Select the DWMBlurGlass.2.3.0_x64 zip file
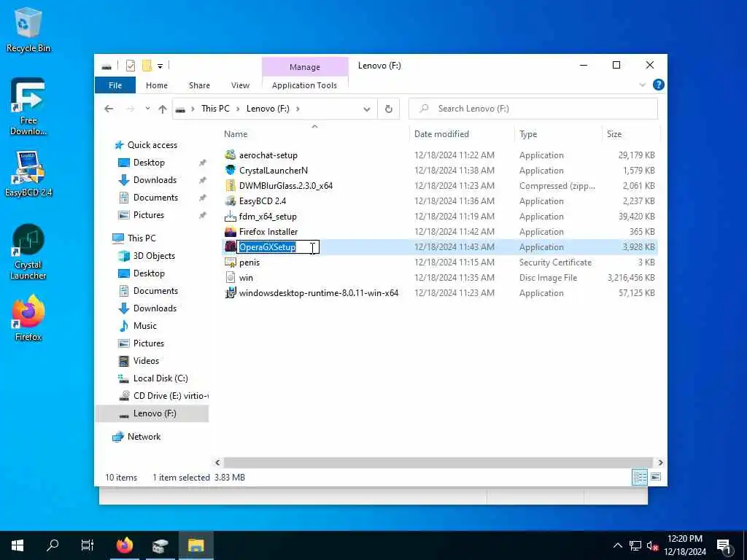Screen dimensions: 747x560 286,186
